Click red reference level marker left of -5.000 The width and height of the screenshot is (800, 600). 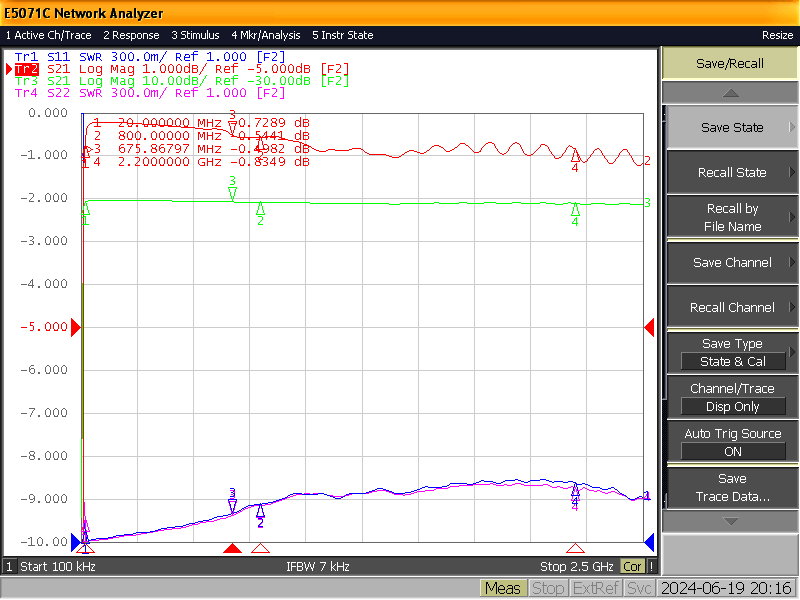pos(76,327)
